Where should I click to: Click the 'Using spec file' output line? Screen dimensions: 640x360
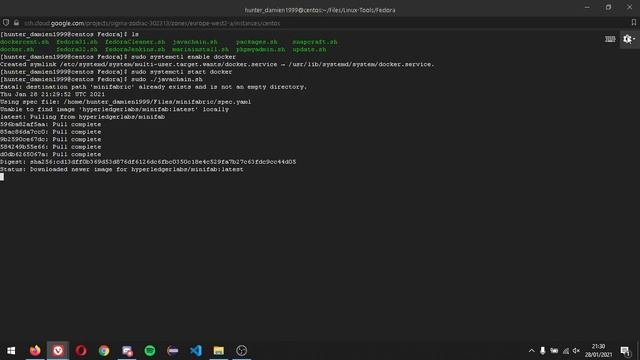pos(125,102)
